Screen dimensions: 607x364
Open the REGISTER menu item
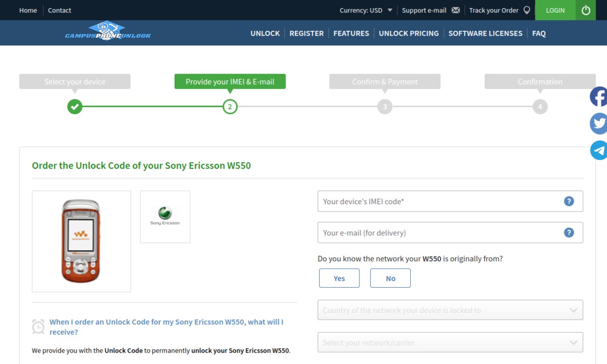[306, 33]
